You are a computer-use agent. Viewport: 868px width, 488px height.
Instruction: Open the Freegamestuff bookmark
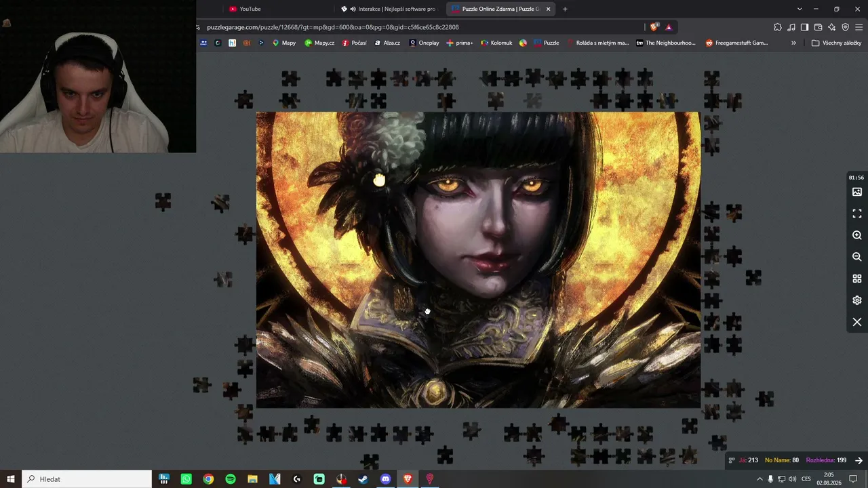pos(736,43)
